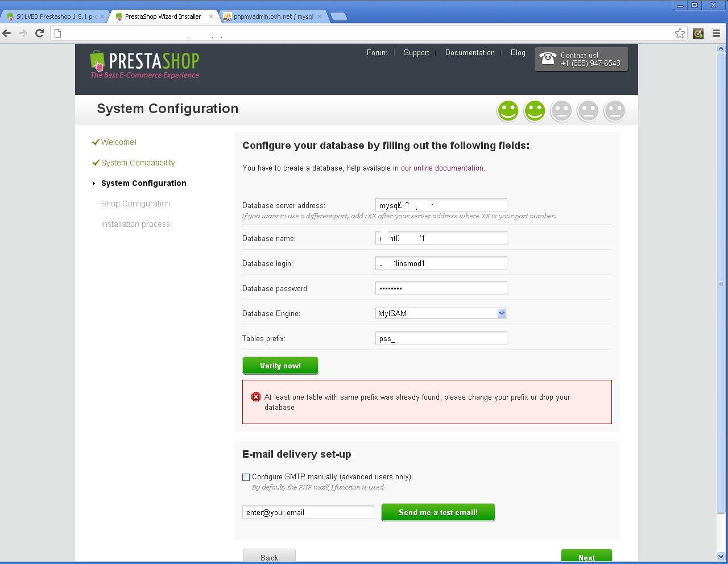Open the Blog link in header
The image size is (728, 564).
tap(518, 52)
